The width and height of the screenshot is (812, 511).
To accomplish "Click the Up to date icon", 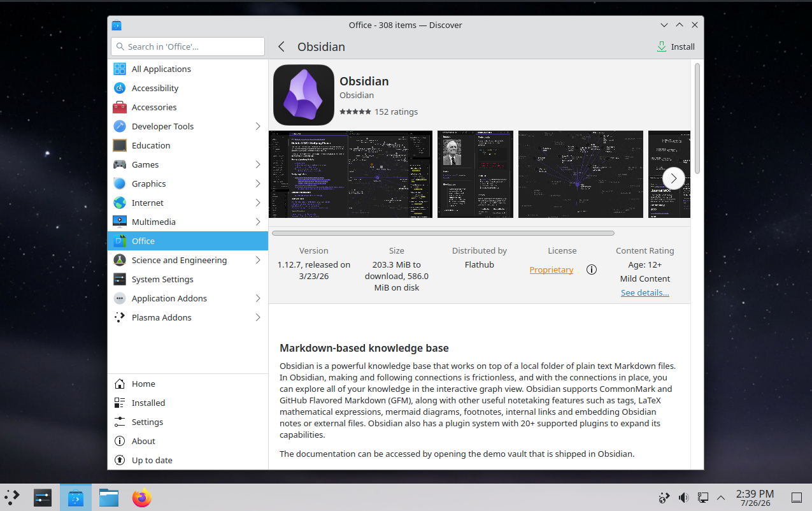I will coord(120,460).
